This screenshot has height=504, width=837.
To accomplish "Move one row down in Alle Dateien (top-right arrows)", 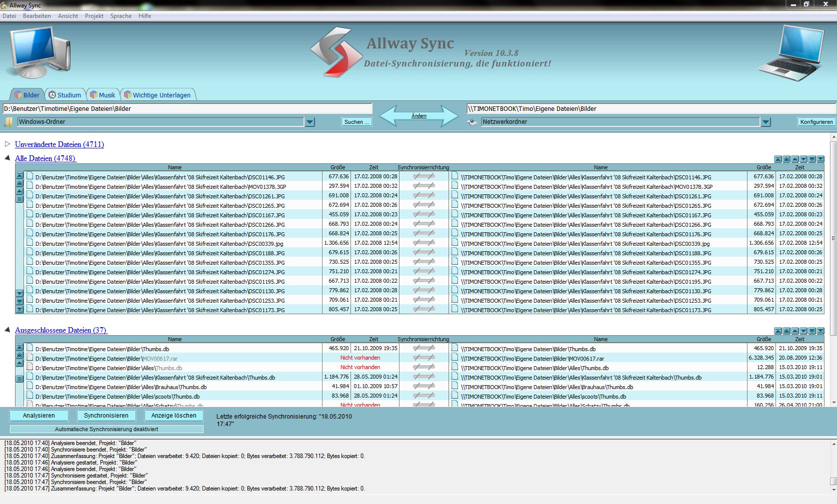I will point(803,159).
